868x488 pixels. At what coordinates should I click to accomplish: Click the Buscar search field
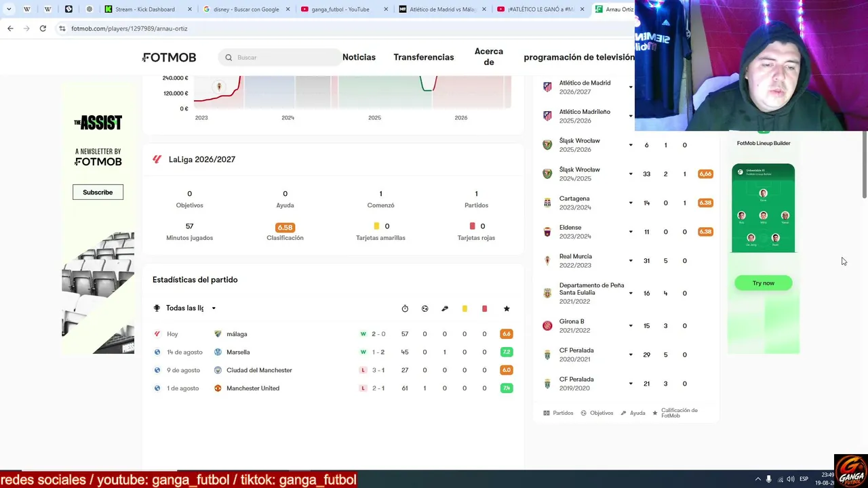tap(280, 58)
